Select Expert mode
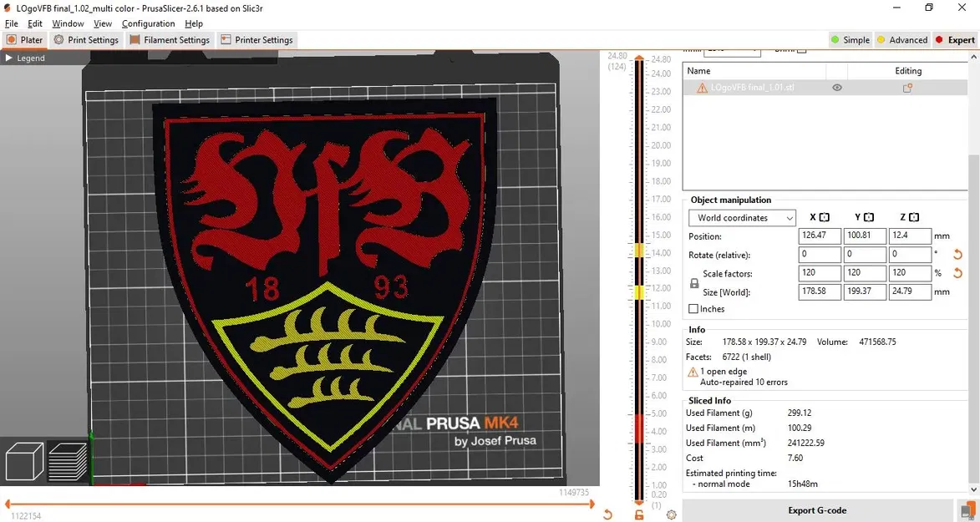980x522 pixels. point(955,39)
